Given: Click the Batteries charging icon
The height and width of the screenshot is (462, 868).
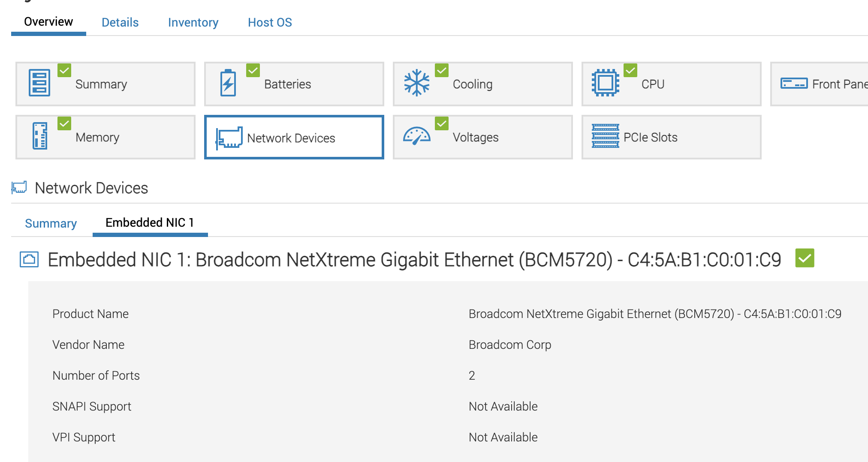Looking at the screenshot, I should pos(228,83).
